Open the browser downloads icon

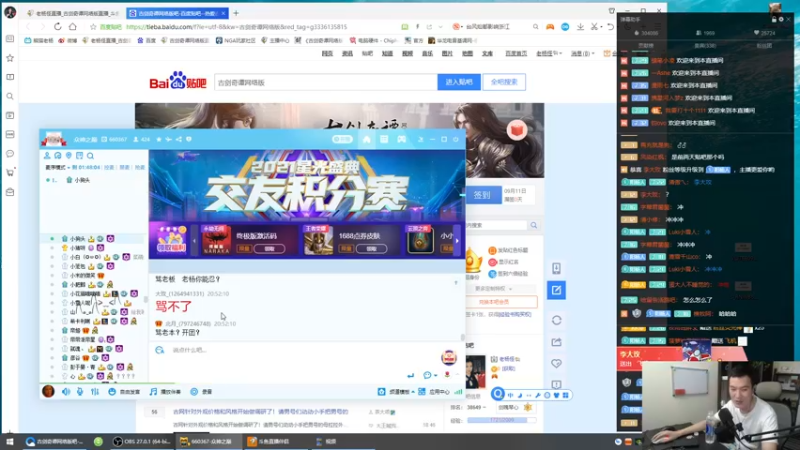click(580, 27)
